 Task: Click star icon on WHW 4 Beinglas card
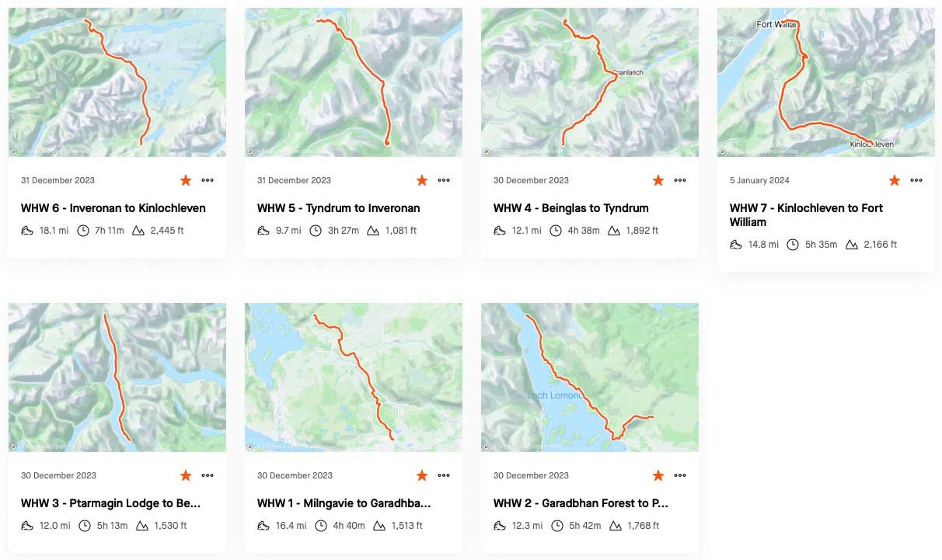[658, 180]
